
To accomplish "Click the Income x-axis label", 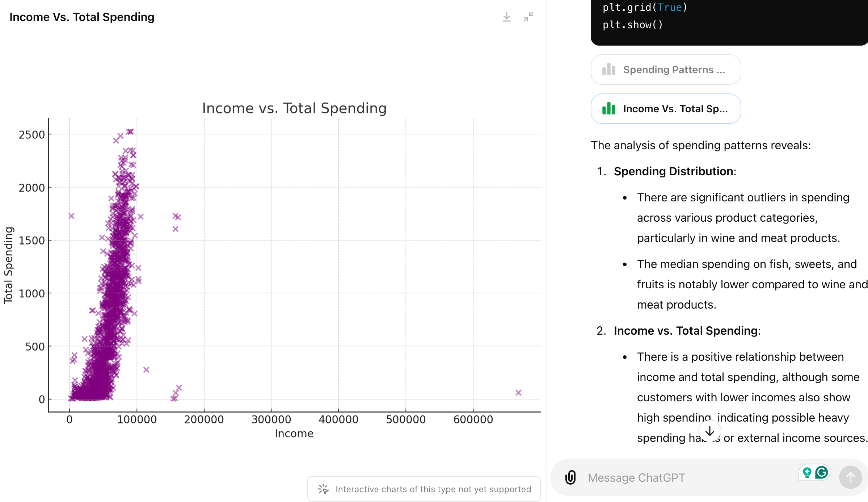I will point(294,433).
